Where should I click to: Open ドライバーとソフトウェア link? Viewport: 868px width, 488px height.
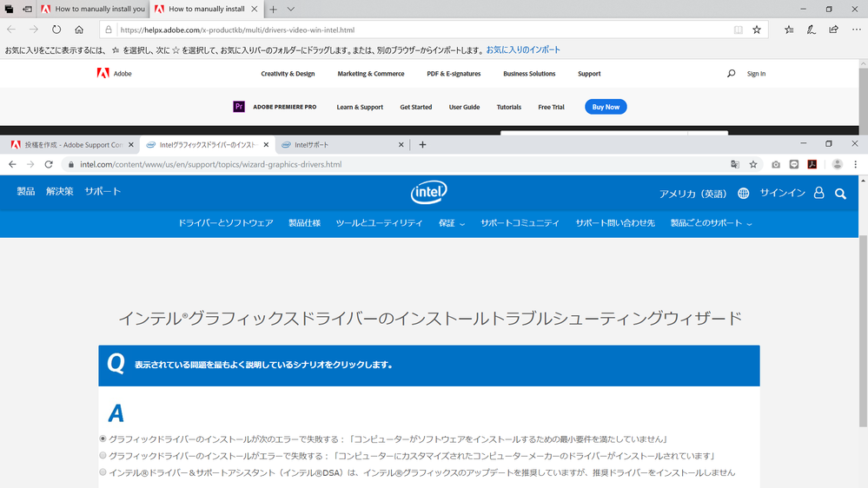point(225,223)
